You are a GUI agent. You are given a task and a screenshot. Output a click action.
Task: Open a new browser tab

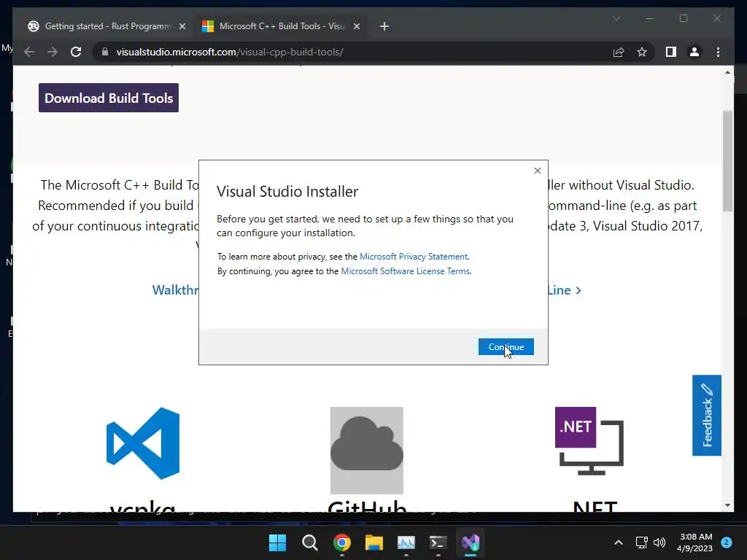384,26
